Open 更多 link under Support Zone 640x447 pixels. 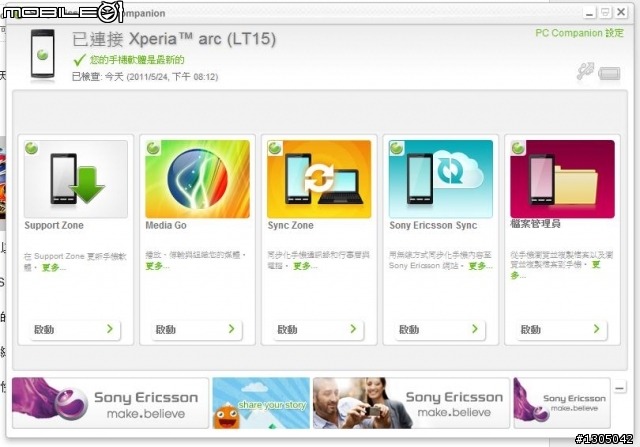(x=53, y=268)
